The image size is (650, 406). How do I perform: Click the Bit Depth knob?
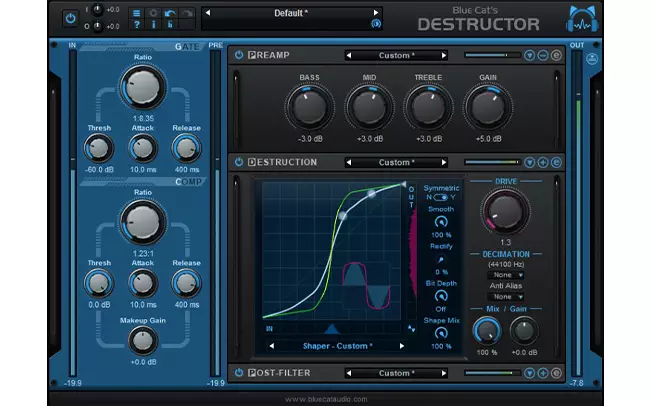(441, 296)
